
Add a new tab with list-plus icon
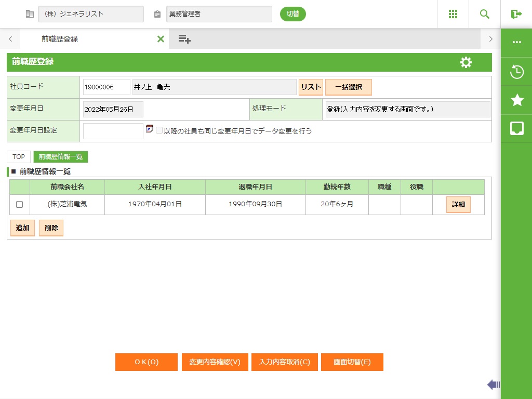click(184, 39)
